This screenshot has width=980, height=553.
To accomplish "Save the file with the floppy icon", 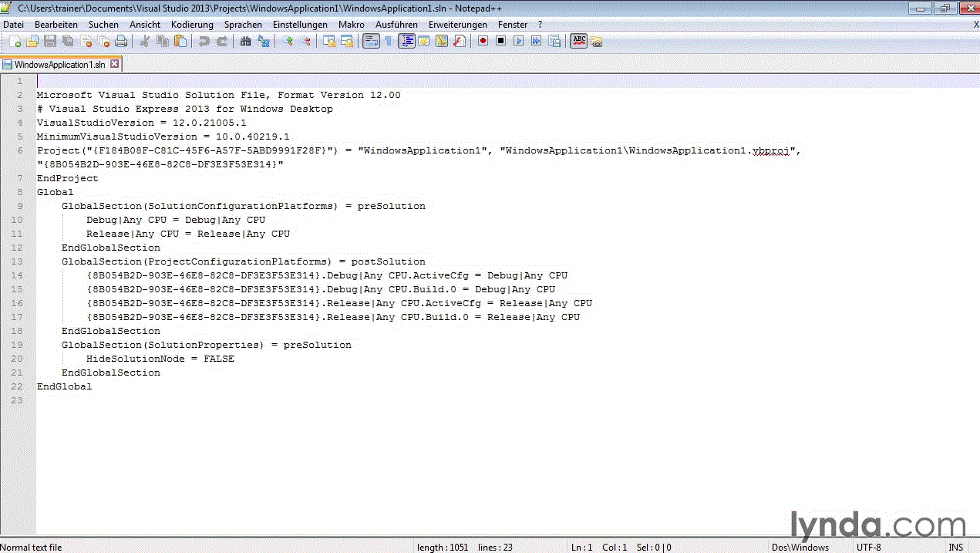I will pos(50,41).
